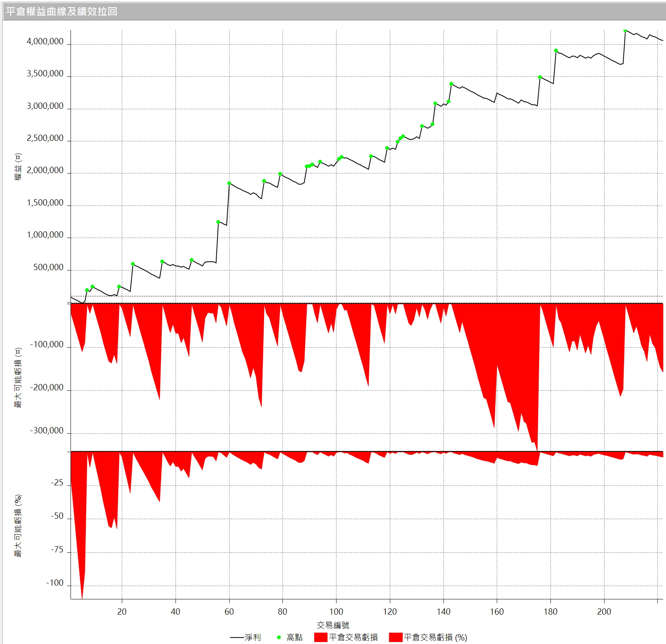Click the 最大可能虧損 (¤) axis title
This screenshot has width=666, height=644.
18,378
